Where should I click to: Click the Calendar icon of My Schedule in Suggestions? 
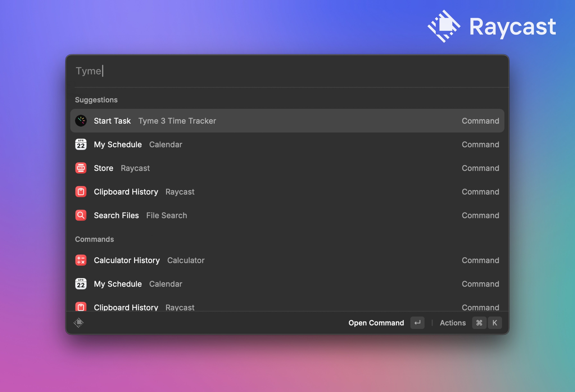pyautogui.click(x=81, y=145)
